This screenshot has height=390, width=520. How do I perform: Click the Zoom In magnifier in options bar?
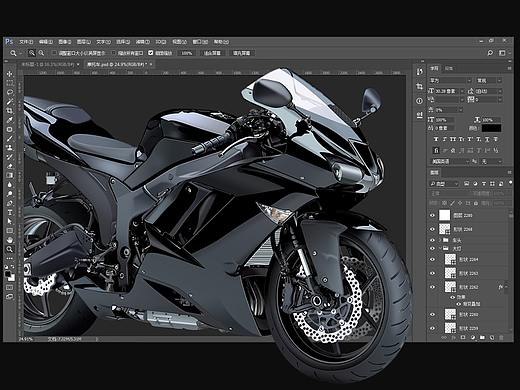click(x=32, y=53)
